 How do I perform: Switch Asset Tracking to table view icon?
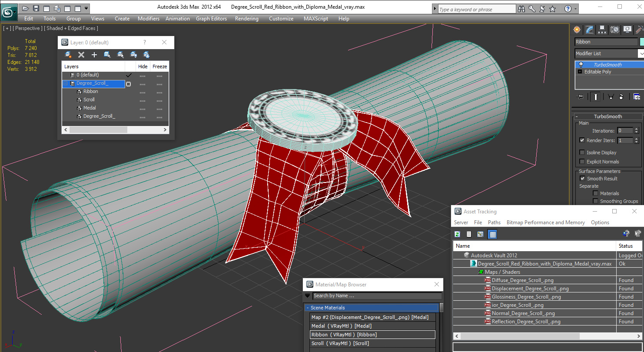click(492, 234)
